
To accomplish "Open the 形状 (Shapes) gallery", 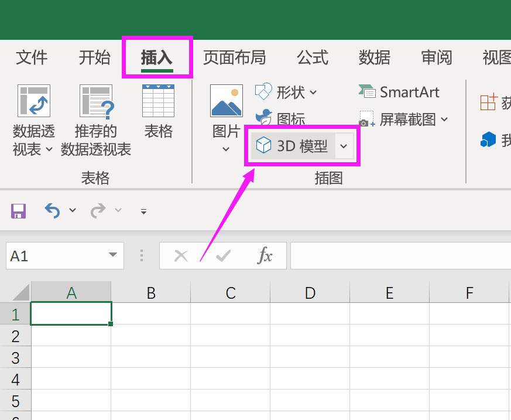I will tap(289, 92).
